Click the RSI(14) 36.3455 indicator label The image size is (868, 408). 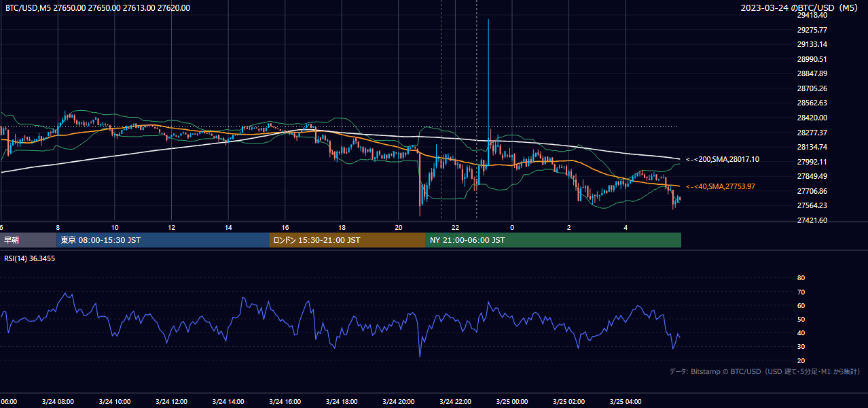click(x=30, y=258)
